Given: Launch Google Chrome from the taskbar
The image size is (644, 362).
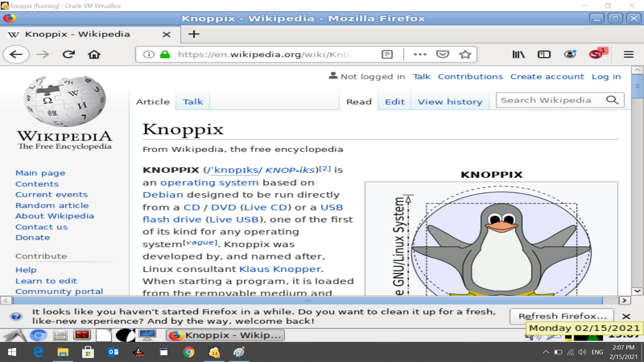Looking at the screenshot, I should pos(189,352).
